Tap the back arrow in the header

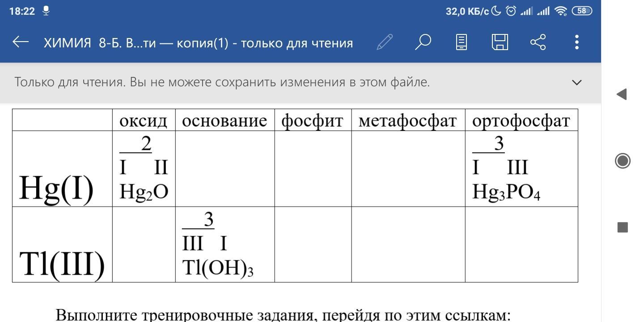click(x=21, y=42)
